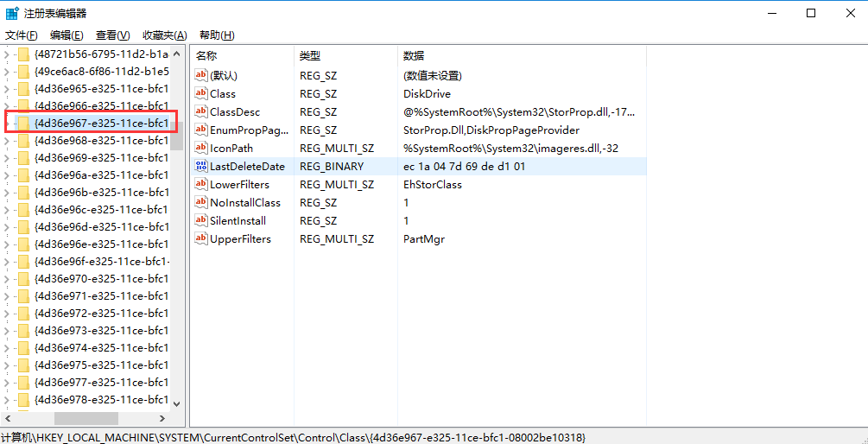Expand the {4d36e965-e325-11ce-bfc1 tree node arrow
Viewport: 868px width, 444px height.
click(x=8, y=88)
